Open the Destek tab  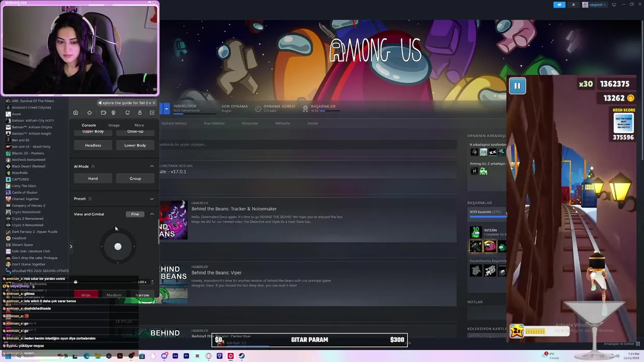[312, 123]
